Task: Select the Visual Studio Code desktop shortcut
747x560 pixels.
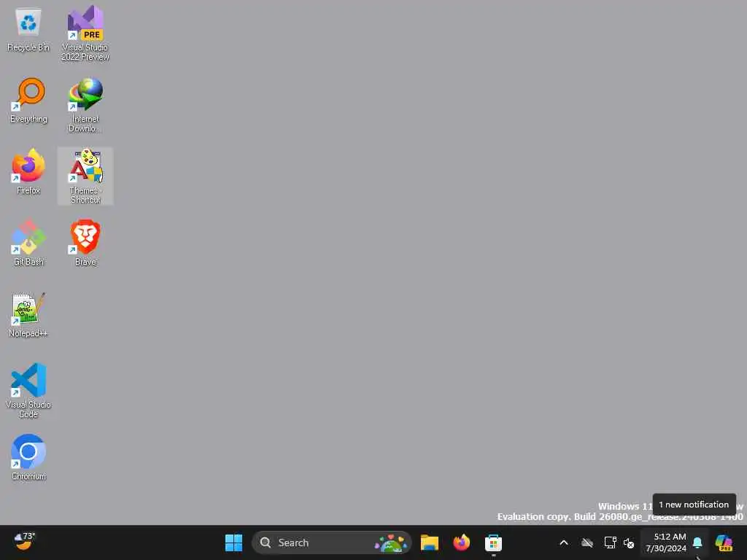Action: [28, 391]
